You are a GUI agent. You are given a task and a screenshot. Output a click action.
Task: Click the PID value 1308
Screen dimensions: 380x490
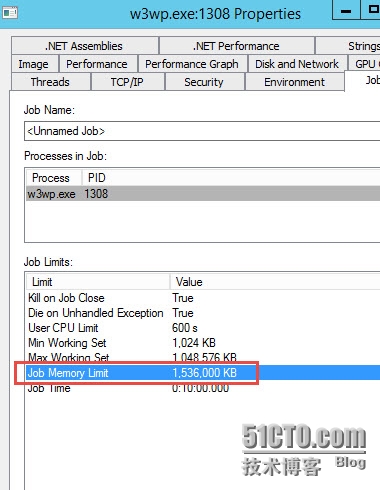point(96,194)
